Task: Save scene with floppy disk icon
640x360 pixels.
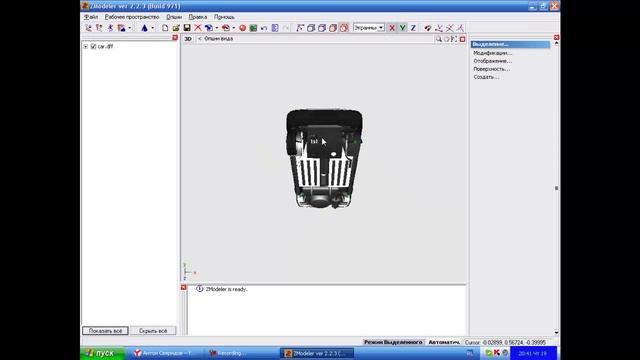Action: click(187, 28)
